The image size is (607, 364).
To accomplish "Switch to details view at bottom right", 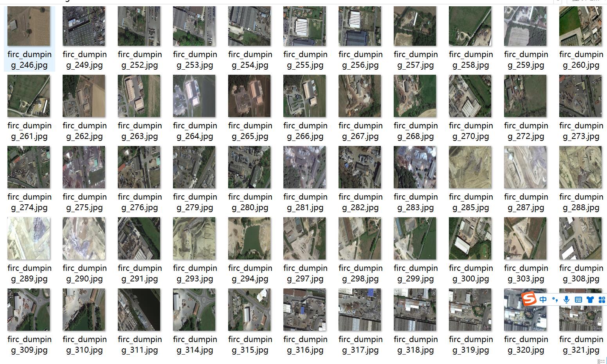I will pyautogui.click(x=601, y=361).
